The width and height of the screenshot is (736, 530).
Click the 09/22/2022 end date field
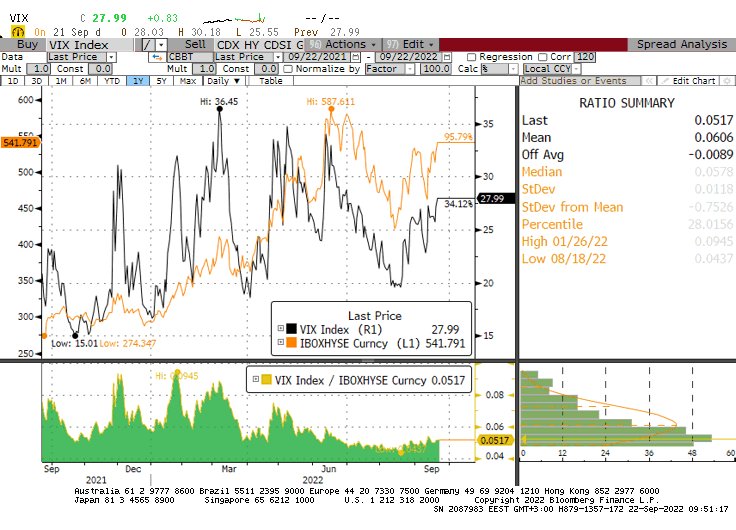408,57
